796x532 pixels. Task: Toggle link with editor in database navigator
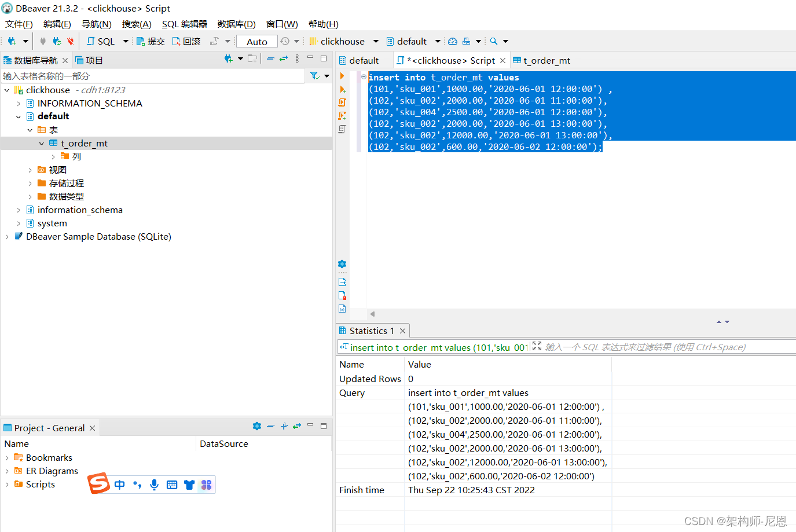click(x=284, y=58)
